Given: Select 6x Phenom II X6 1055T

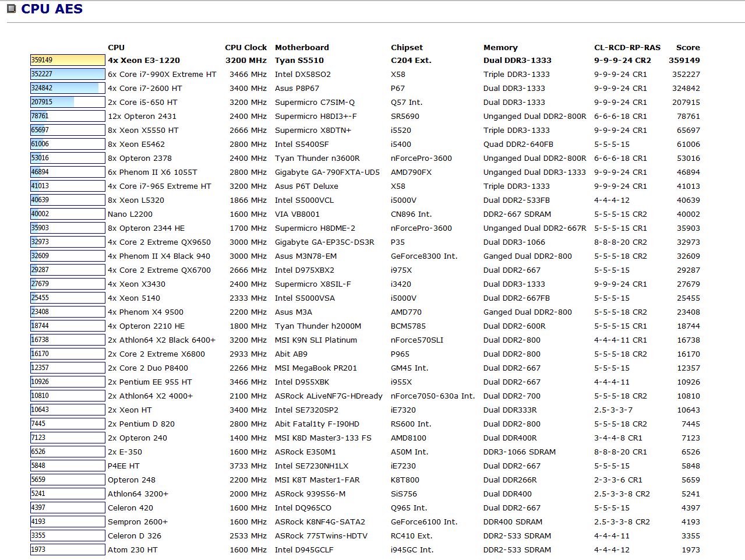Looking at the screenshot, I should pos(153,172).
